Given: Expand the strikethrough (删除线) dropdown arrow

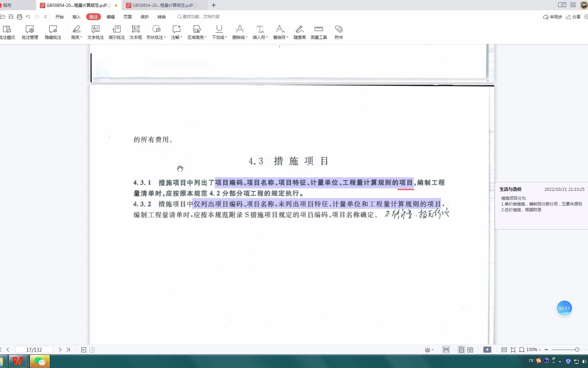Looking at the screenshot, I should (246, 37).
